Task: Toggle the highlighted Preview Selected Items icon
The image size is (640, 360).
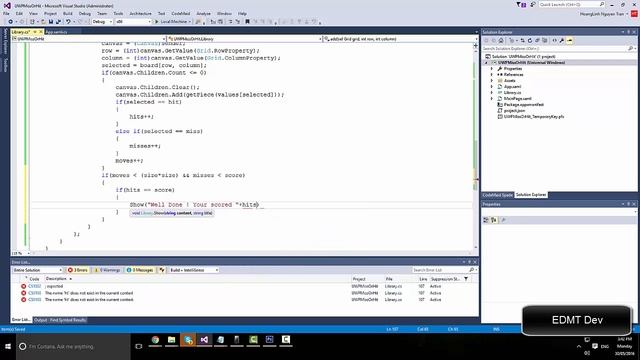Action: (x=569, y=40)
